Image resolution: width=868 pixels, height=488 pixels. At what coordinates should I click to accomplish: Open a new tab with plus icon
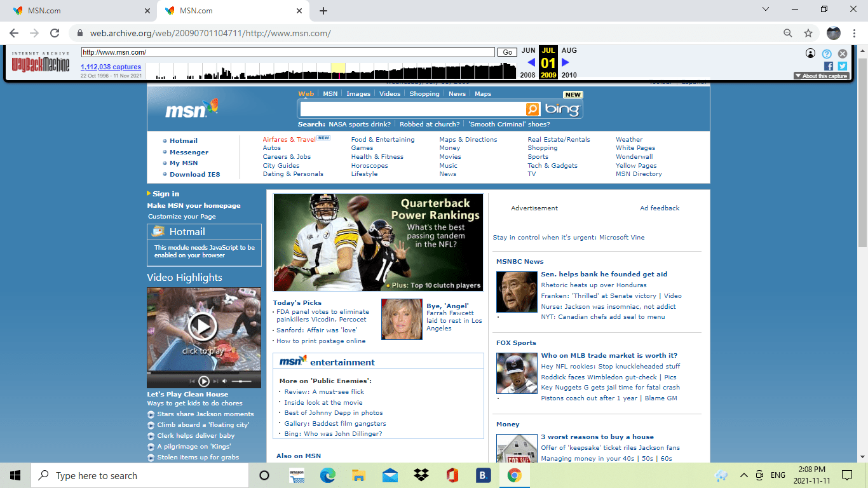click(323, 11)
